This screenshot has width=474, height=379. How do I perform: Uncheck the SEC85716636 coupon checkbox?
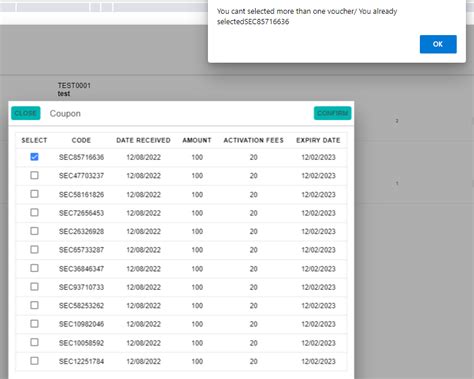(x=34, y=157)
